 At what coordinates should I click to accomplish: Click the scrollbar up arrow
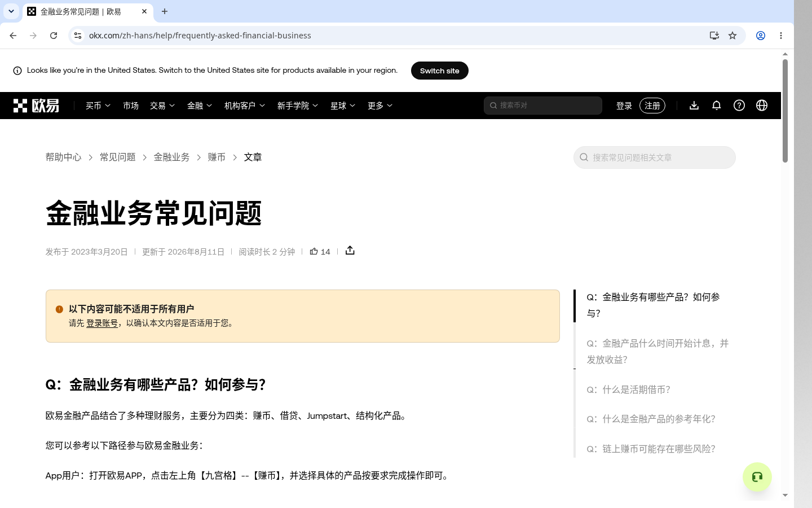785,54
